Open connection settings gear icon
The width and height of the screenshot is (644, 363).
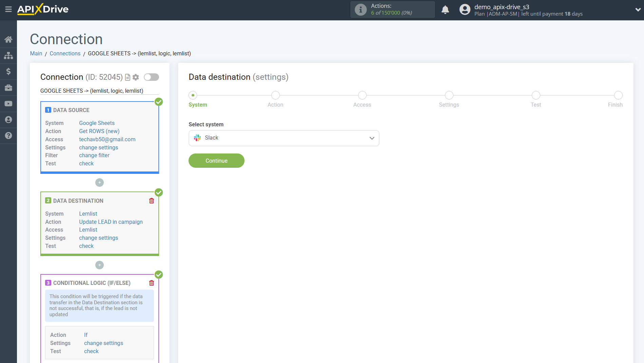pos(136,77)
